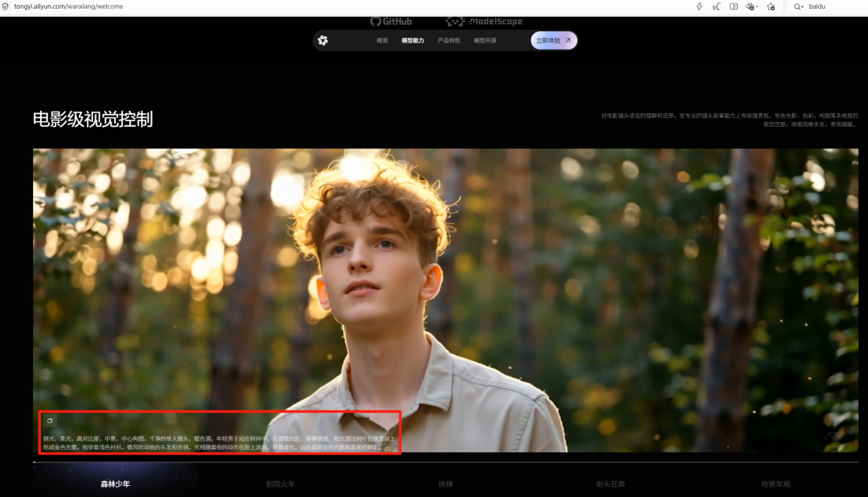Select the 模型能力 nav item

pyautogui.click(x=412, y=40)
